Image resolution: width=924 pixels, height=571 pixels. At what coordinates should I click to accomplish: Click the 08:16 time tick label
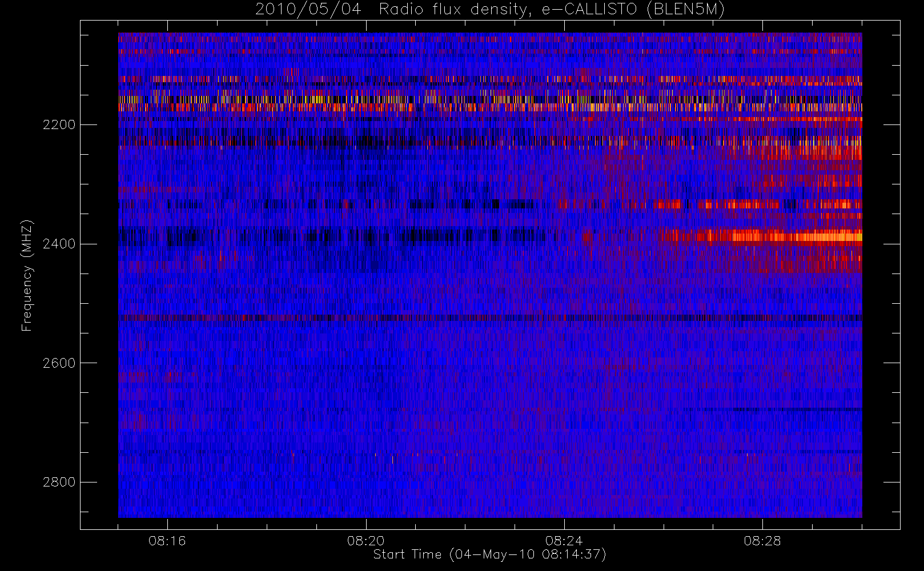[x=167, y=540]
